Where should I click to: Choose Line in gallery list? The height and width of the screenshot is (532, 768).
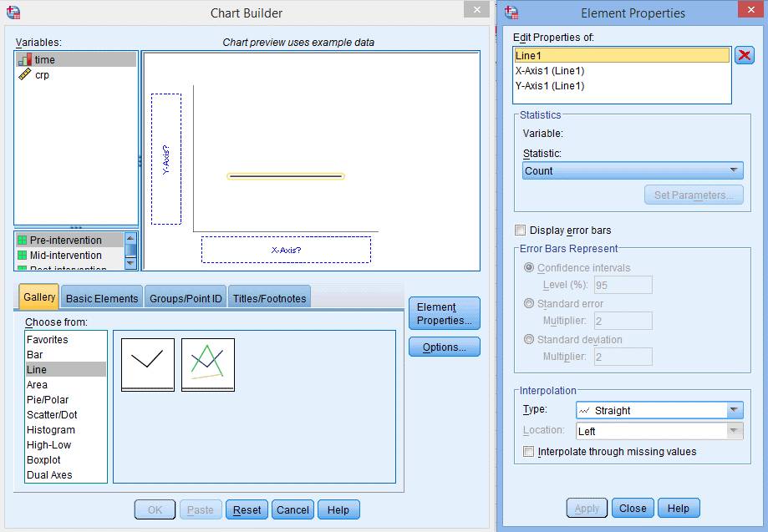[x=66, y=369]
